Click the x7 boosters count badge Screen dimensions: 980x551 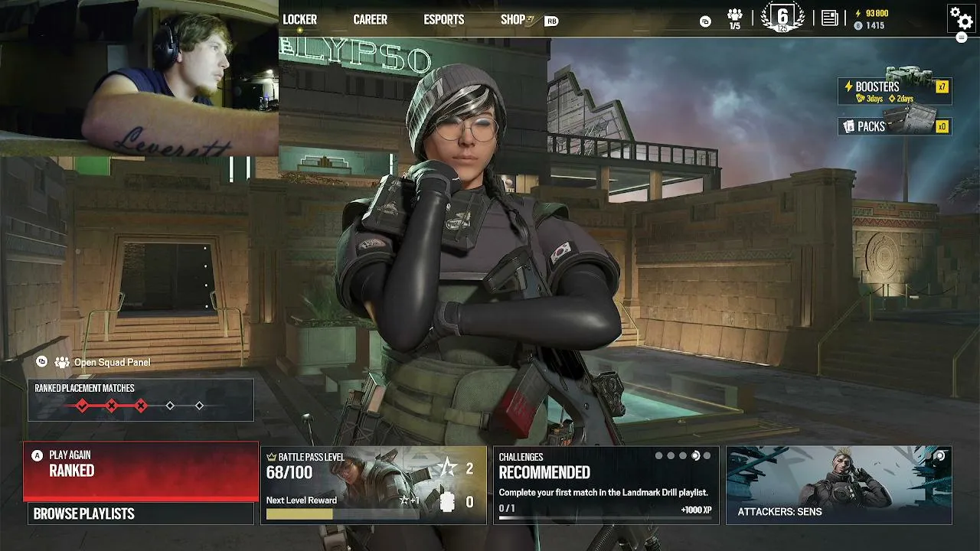click(x=942, y=86)
